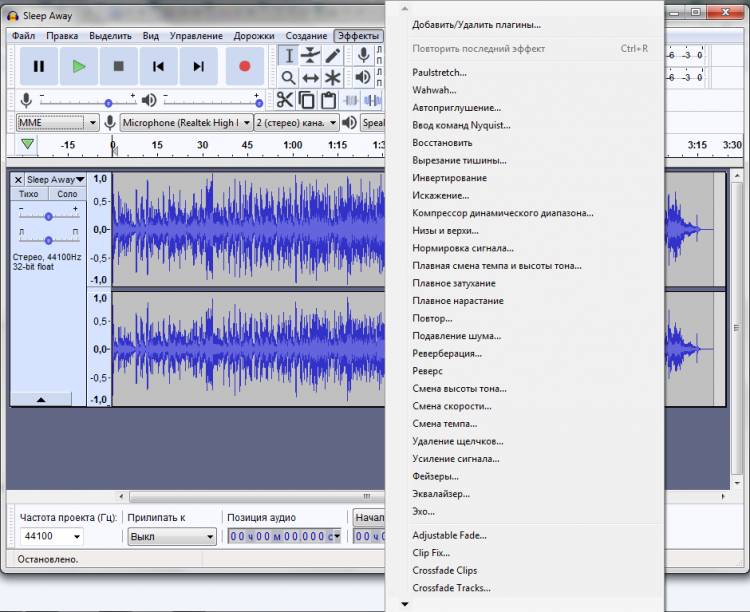Open Добавить/Удалить плагины
The image size is (750, 612).
(476, 24)
